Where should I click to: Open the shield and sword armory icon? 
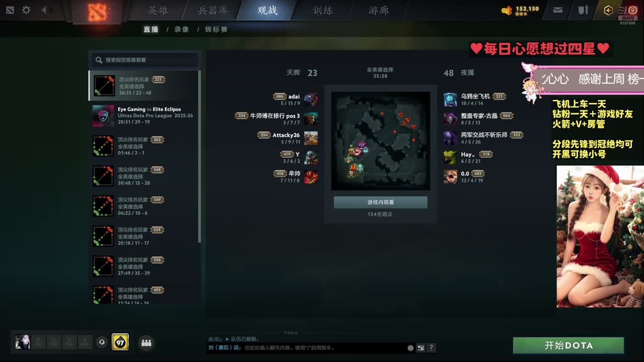(x=583, y=10)
